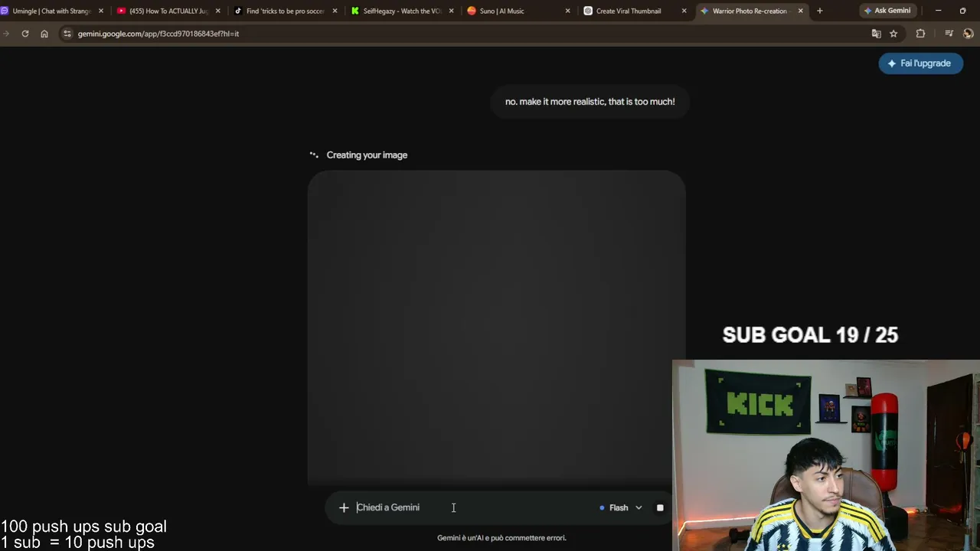The height and width of the screenshot is (551, 980).
Task: Bookmark this page with the star
Action: pos(893,34)
